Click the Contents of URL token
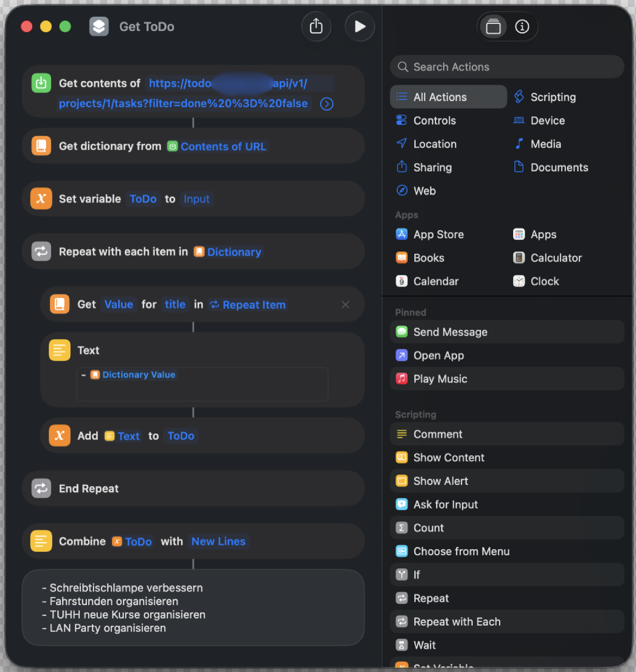The image size is (636, 672). [223, 146]
